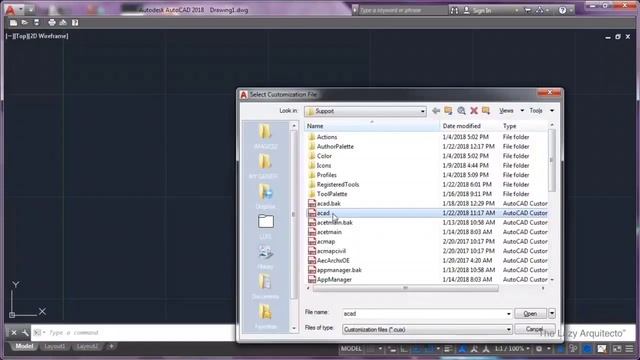The image size is (640, 360).
Task: Expand the Look in Support folder dropdown
Action: click(422, 111)
